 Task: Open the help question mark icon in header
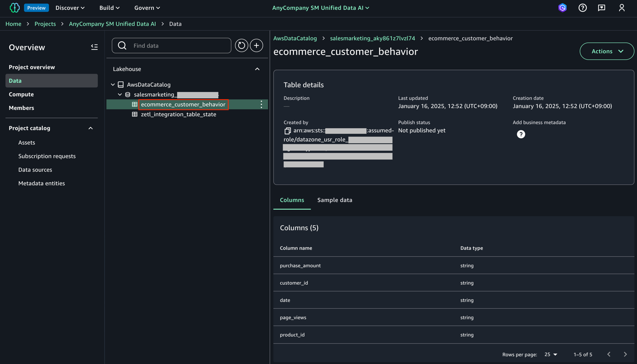click(x=582, y=8)
